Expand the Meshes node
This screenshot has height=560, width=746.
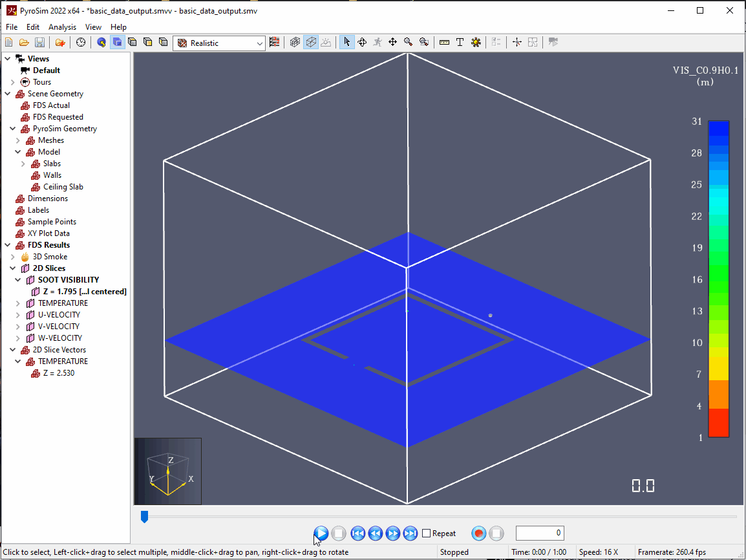click(18, 140)
